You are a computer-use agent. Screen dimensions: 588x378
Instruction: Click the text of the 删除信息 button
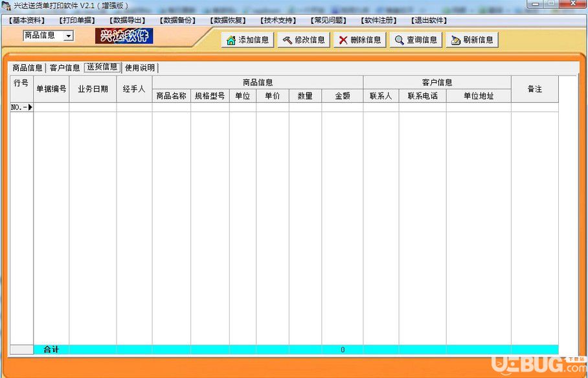(366, 39)
